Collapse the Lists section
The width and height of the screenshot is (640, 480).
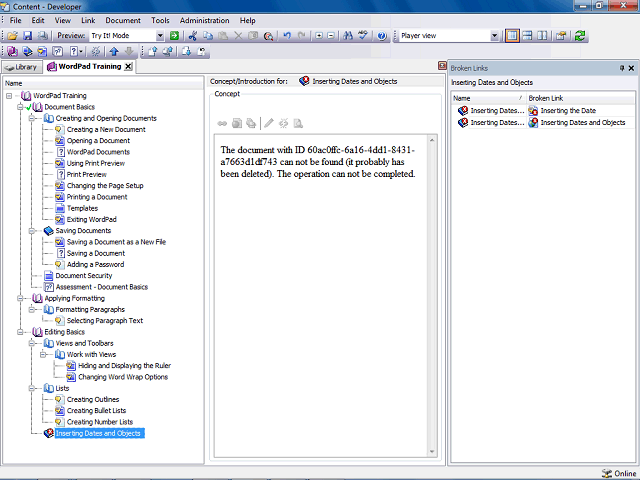point(31,388)
